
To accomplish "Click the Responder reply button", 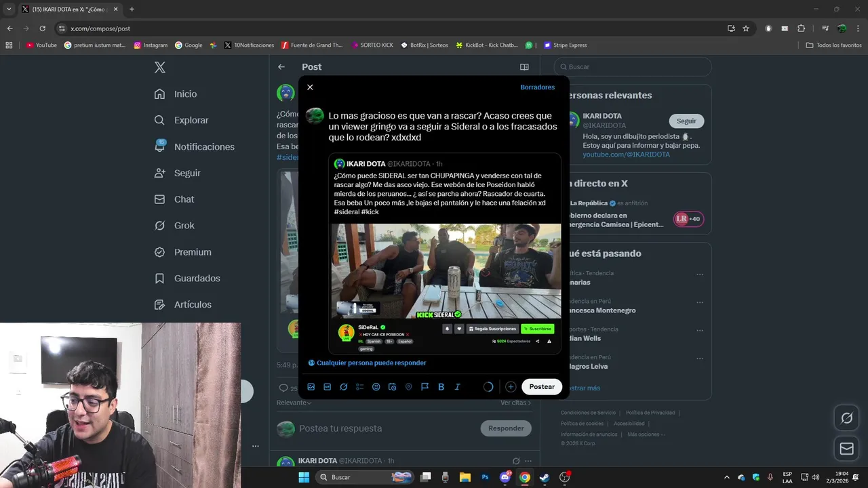I will [506, 428].
